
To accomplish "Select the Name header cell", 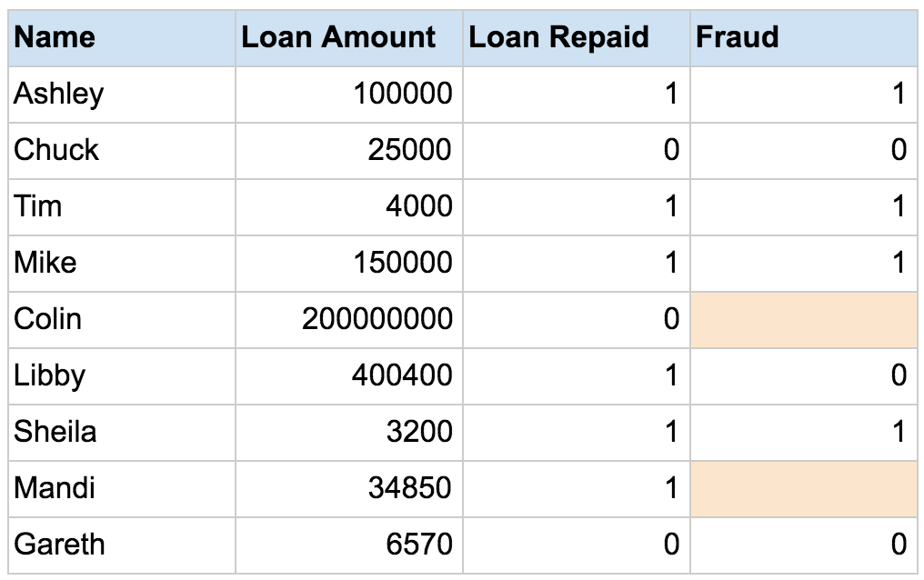I will click(x=121, y=37).
